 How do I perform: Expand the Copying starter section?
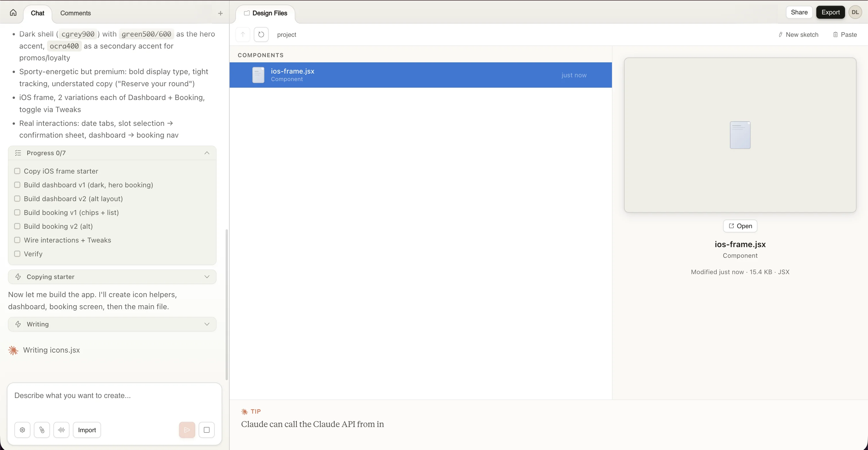tap(207, 277)
